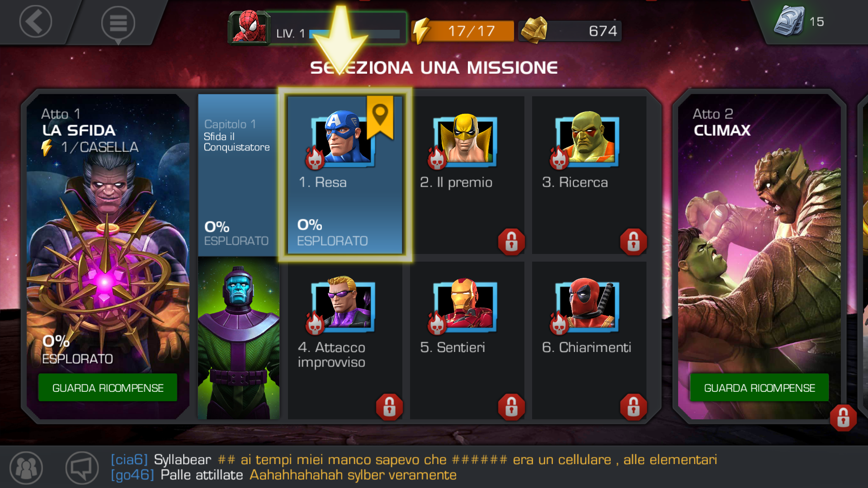The width and height of the screenshot is (868, 488).
Task: Click Guarda Ricompense for Atto 1
Action: point(108,388)
